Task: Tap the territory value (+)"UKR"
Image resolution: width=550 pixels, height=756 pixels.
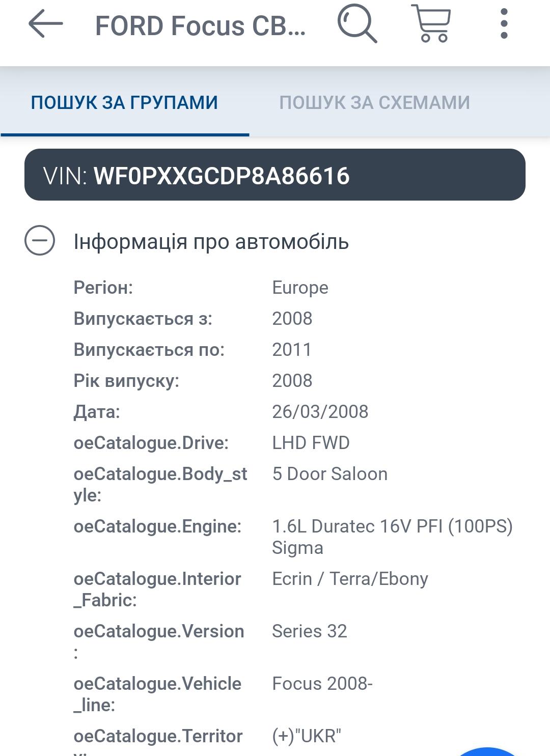Action: click(x=306, y=736)
